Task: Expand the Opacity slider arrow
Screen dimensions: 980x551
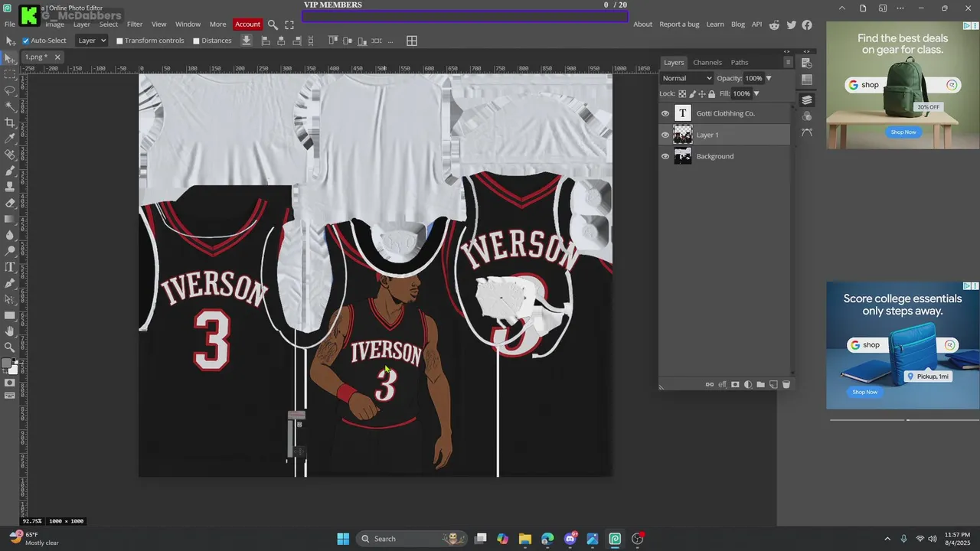Action: tap(769, 78)
